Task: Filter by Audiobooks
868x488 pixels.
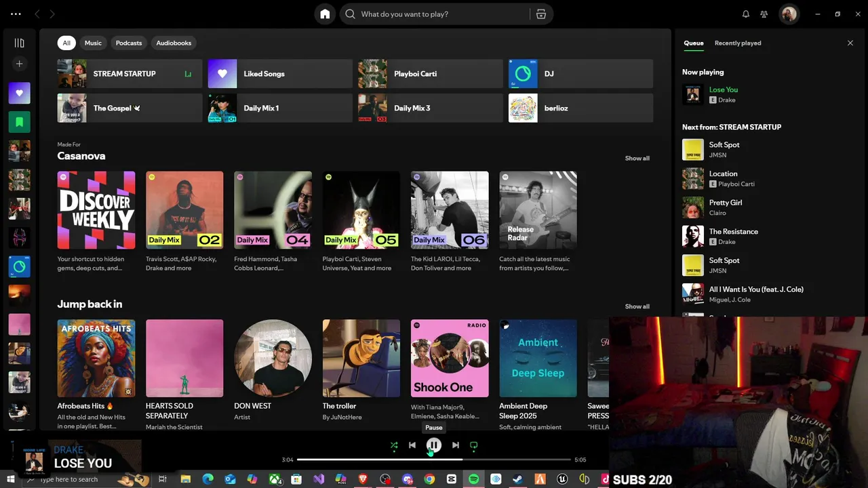Action: [174, 43]
